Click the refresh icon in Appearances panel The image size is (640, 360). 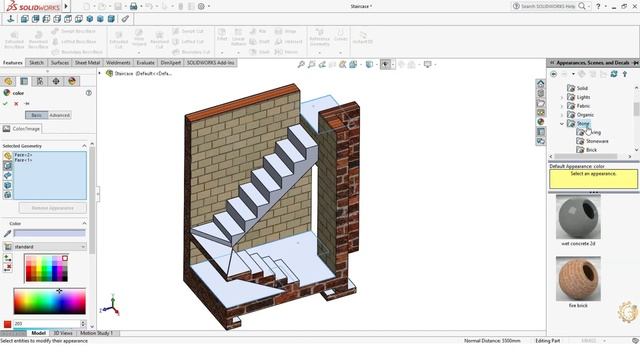[613, 74]
